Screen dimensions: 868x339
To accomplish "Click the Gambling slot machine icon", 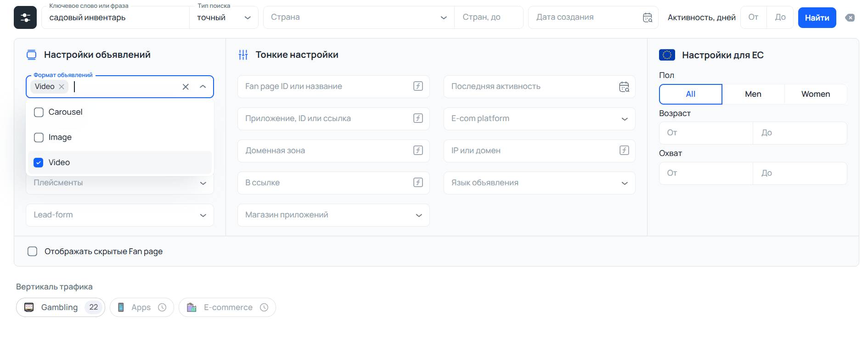I will click(x=29, y=307).
